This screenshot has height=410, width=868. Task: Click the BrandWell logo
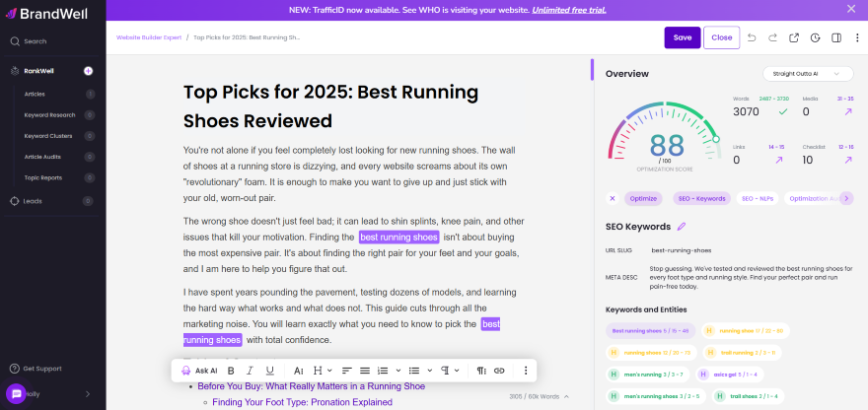click(x=47, y=13)
